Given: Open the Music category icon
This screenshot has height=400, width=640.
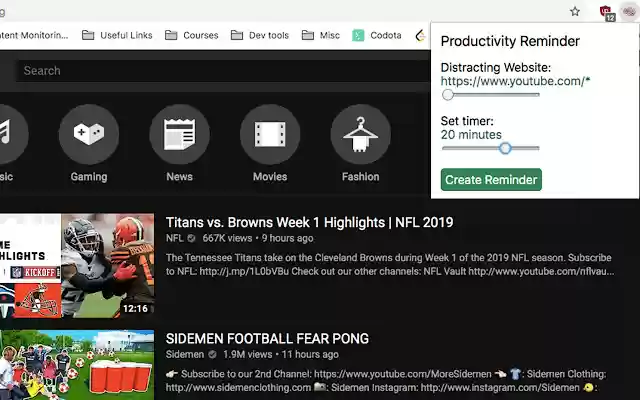Looking at the screenshot, I should coord(12,134).
